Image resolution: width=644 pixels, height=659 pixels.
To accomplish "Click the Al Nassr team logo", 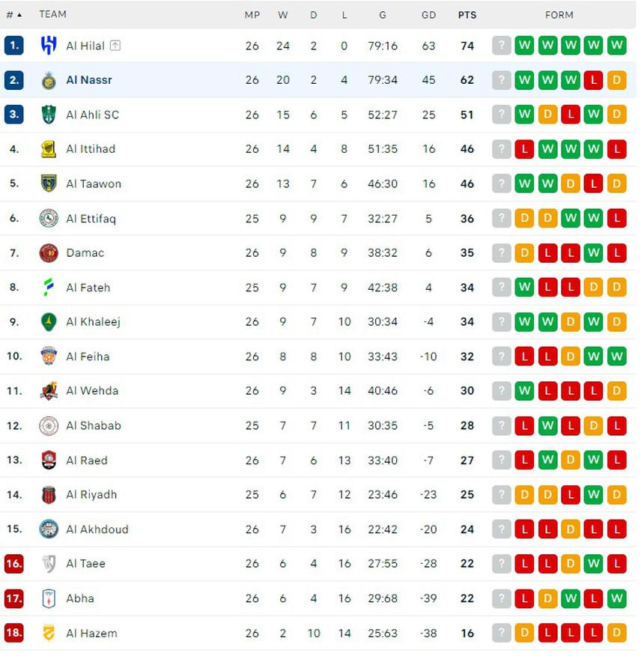I will (x=49, y=80).
